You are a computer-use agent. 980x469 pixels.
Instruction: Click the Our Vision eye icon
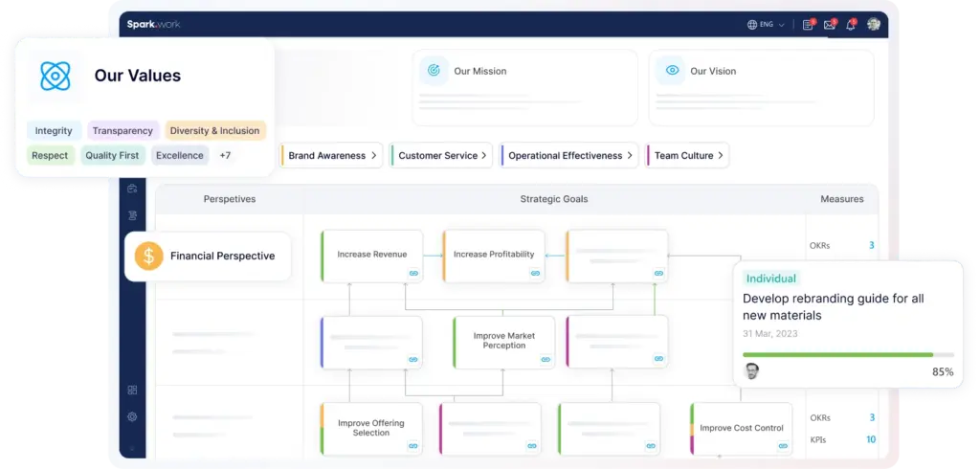671,71
